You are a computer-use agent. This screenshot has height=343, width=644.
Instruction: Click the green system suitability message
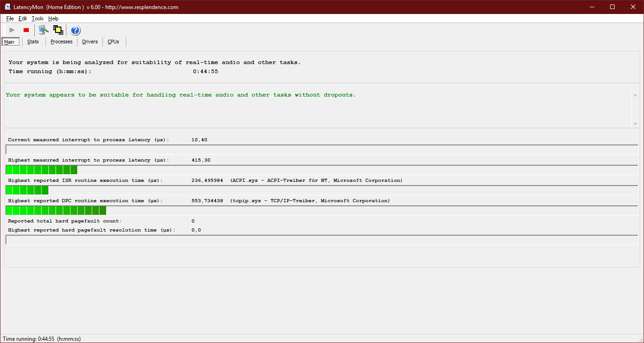click(x=181, y=95)
